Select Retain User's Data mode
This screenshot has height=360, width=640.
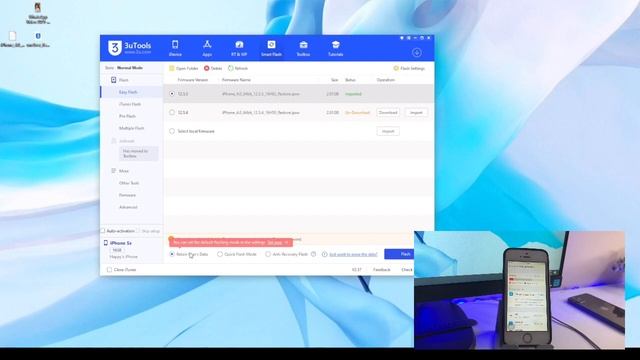click(172, 254)
